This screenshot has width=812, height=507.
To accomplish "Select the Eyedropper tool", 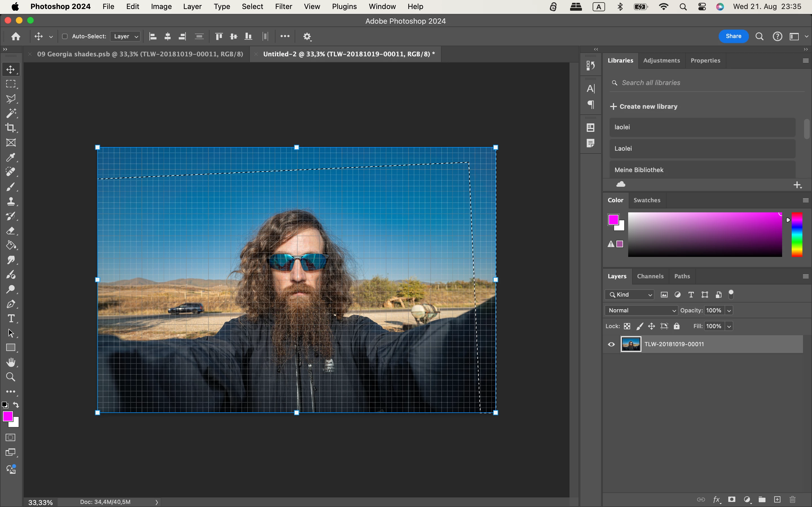I will [x=11, y=157].
